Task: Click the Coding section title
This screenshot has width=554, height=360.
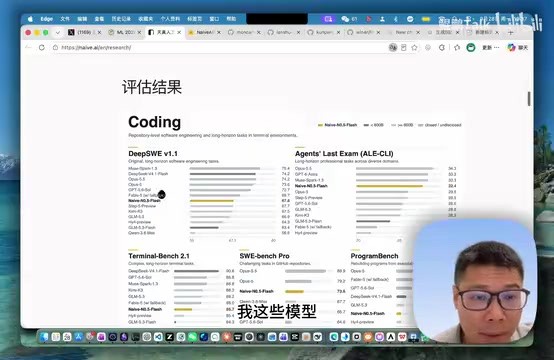Action: click(155, 122)
